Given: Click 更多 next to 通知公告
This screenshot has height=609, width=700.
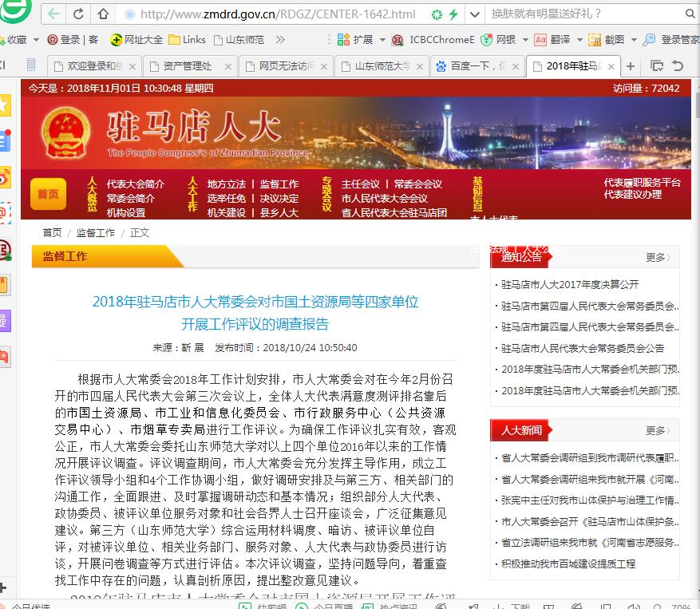Looking at the screenshot, I should (x=657, y=257).
